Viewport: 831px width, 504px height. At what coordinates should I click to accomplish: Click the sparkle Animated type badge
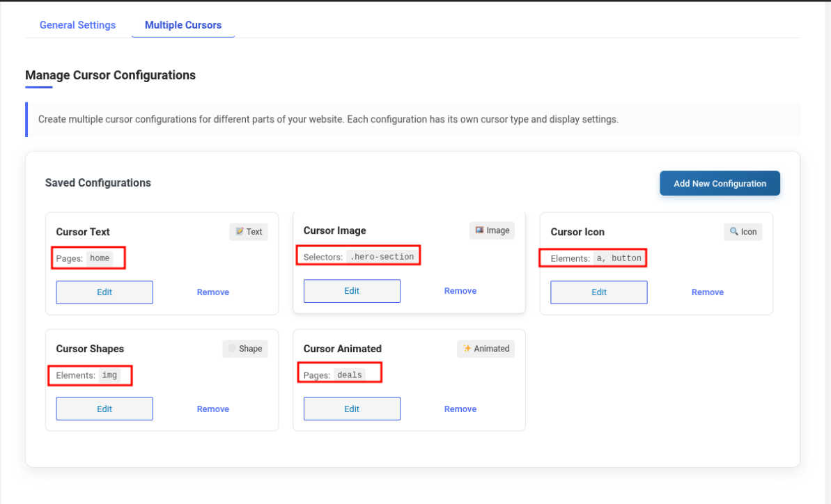(486, 348)
